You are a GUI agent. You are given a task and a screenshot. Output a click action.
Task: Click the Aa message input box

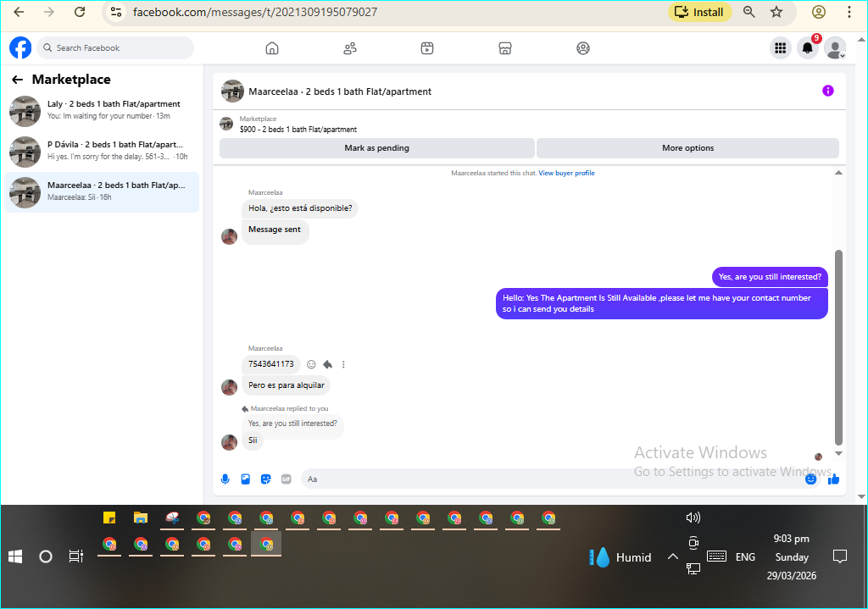click(554, 479)
